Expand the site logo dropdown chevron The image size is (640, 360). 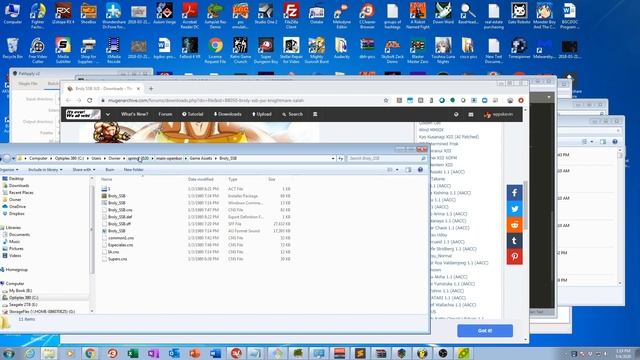(x=108, y=114)
